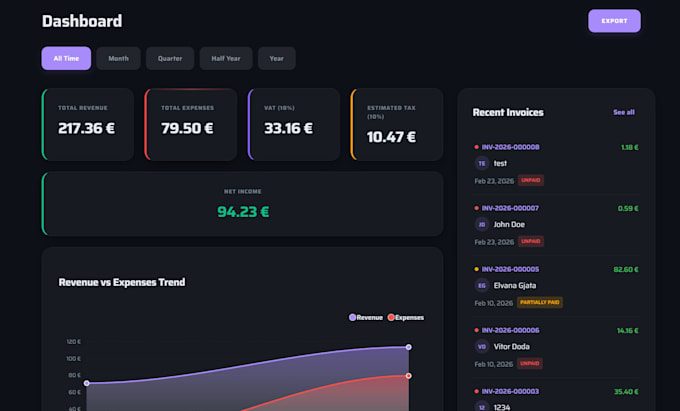The width and height of the screenshot is (680, 411).
Task: Click the client name Elvana Gjata
Action: coord(515,286)
